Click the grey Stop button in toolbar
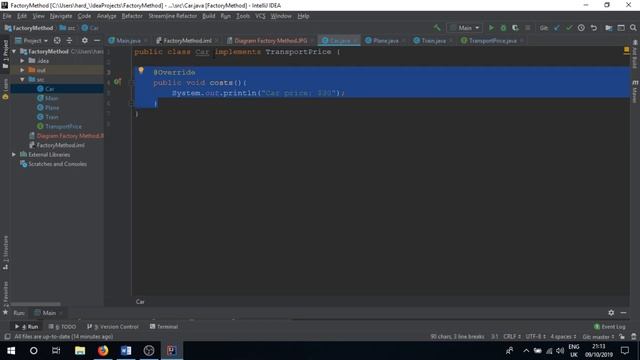 click(x=528, y=28)
